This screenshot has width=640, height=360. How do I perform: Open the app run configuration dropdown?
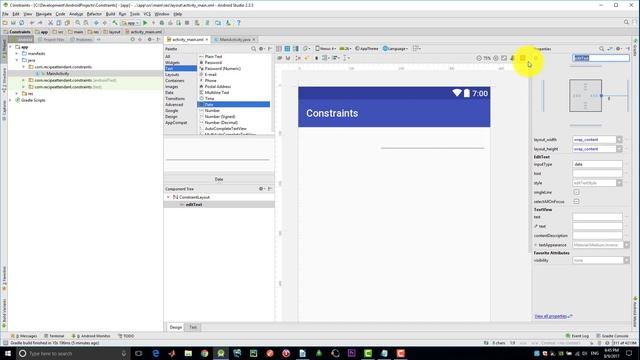pyautogui.click(x=131, y=23)
